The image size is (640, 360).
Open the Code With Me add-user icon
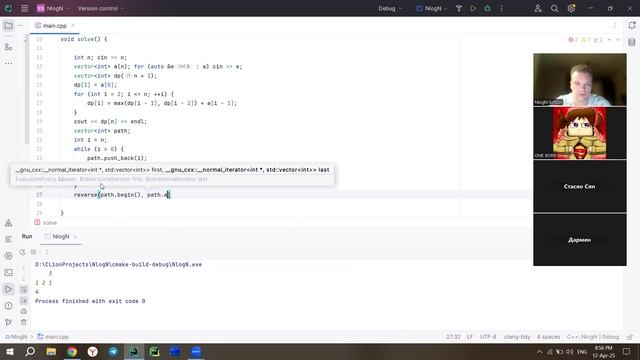(538, 8)
